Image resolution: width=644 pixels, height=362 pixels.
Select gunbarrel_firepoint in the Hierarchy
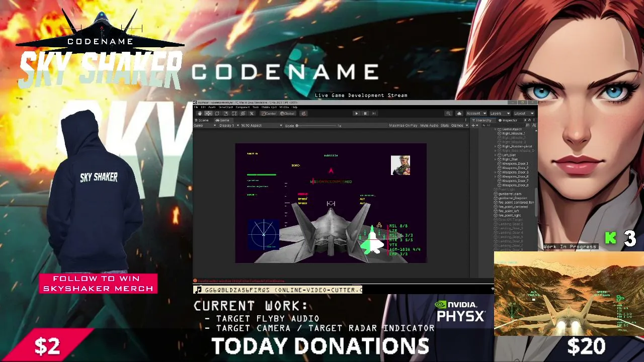tap(514, 198)
